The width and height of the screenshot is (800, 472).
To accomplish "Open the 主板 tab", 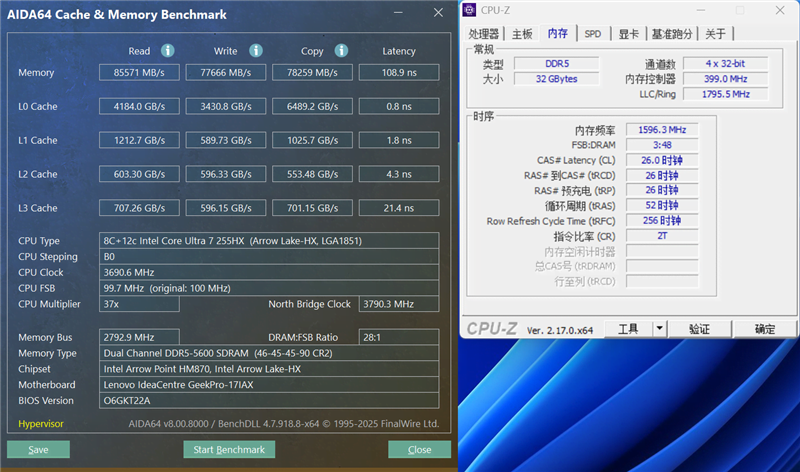I will point(522,34).
